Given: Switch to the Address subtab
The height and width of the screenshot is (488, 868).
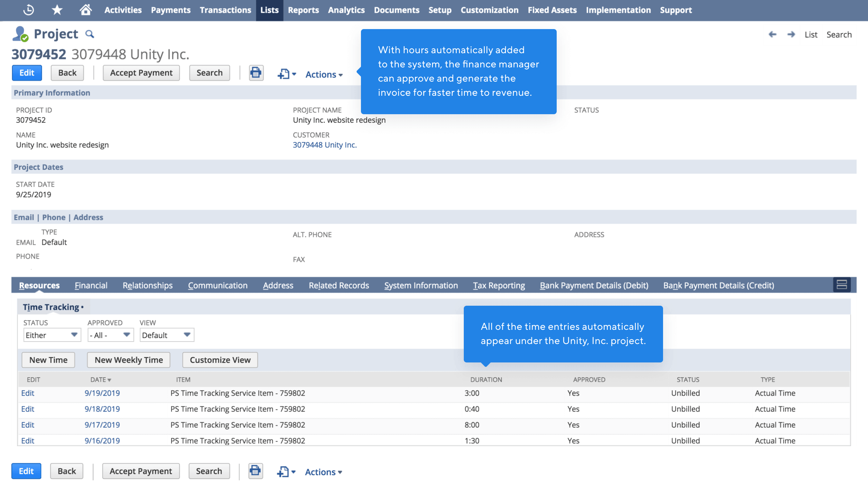Looking at the screenshot, I should pos(278,285).
